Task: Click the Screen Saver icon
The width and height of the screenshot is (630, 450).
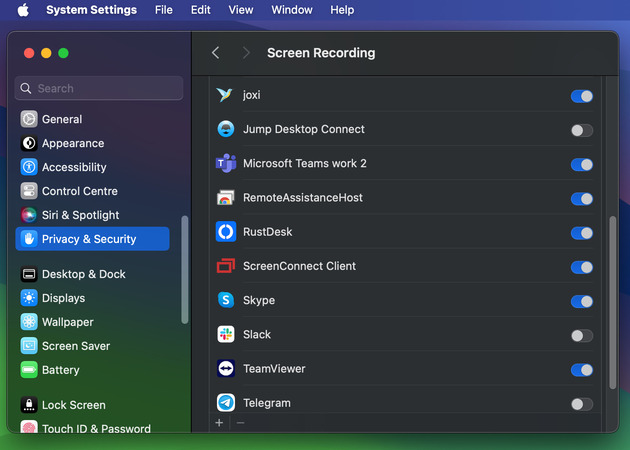Action: pos(29,346)
